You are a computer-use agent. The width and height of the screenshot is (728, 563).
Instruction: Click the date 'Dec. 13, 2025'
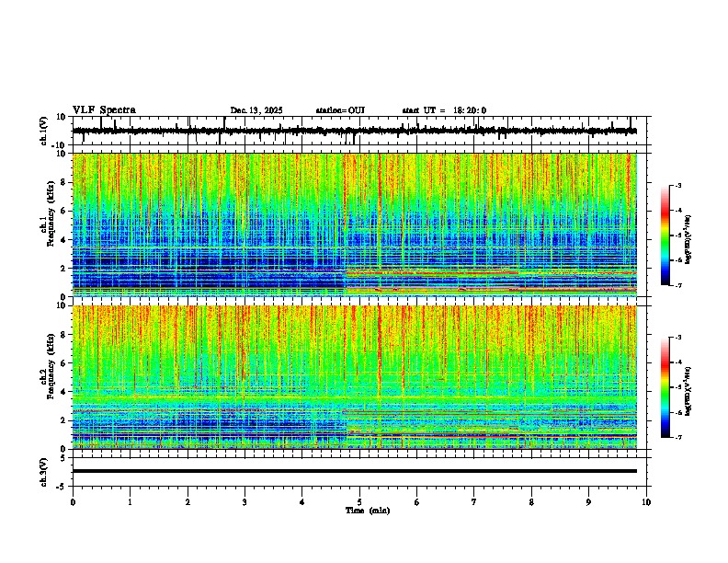point(256,110)
